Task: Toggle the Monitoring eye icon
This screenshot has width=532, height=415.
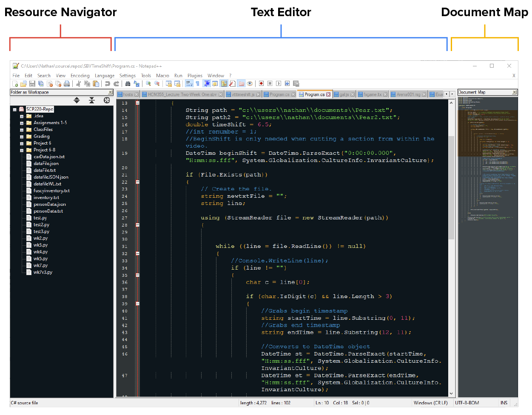Action: (250, 84)
